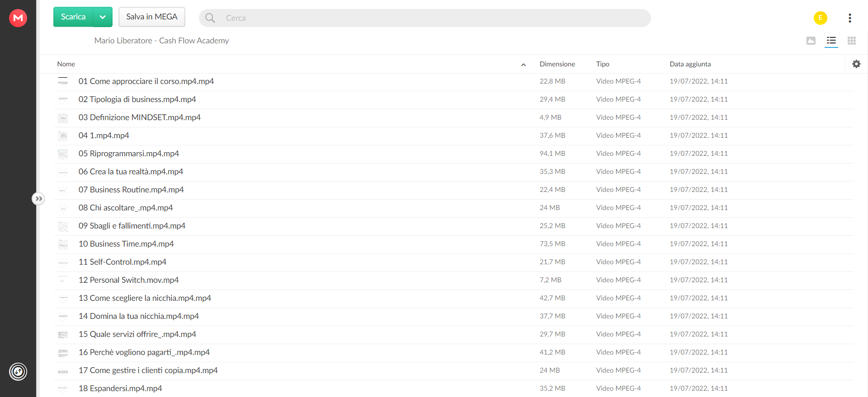Click thumbnail of 15 Quale servizi offrire
The height and width of the screenshot is (397, 868).
point(63,335)
